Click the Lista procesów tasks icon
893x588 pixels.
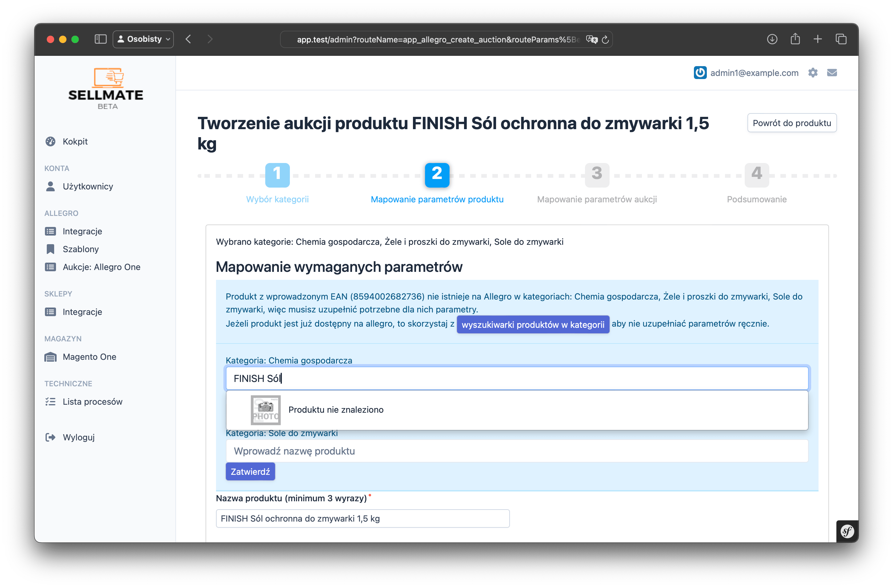pos(50,402)
